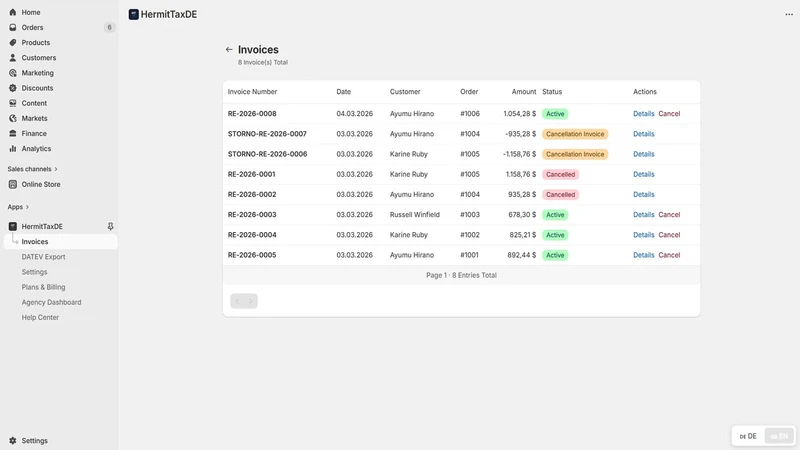
Task: Cancel invoice RE-2026-0003
Action: click(669, 215)
